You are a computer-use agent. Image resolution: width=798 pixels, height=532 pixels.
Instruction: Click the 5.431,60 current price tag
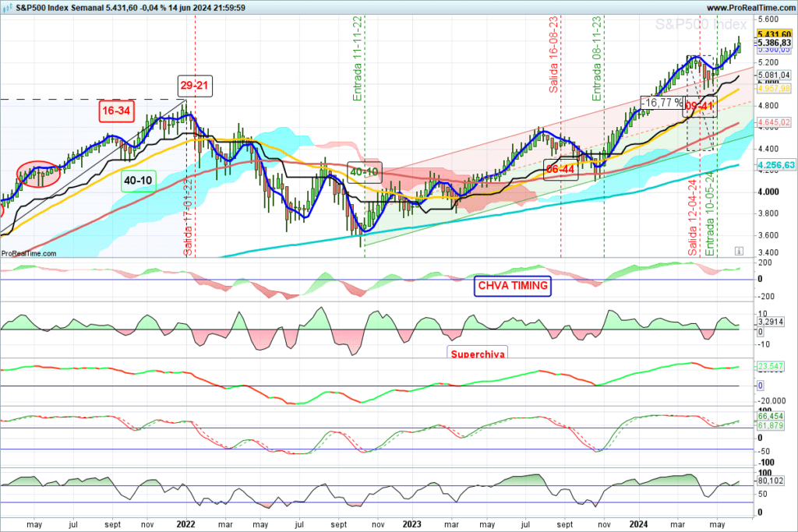coord(775,34)
